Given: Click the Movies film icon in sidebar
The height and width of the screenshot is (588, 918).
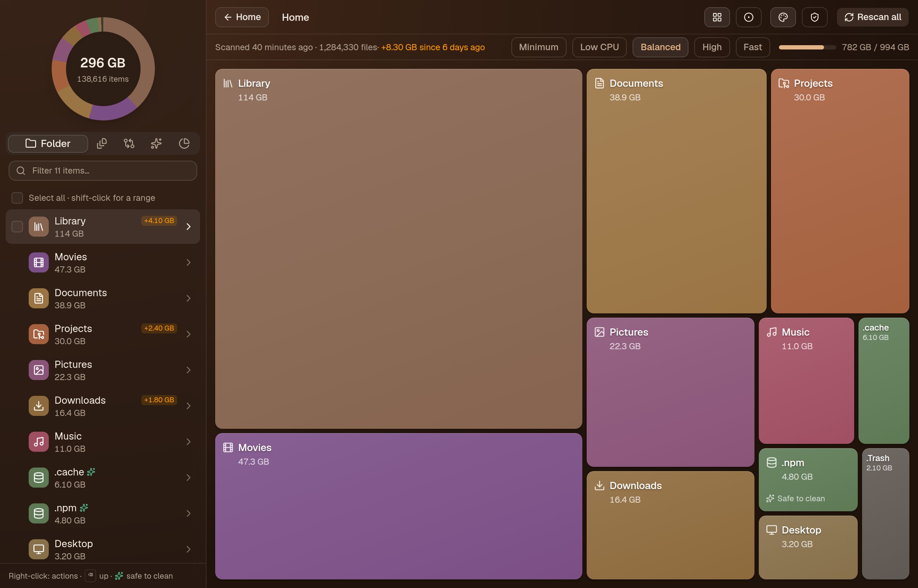Looking at the screenshot, I should coord(39,262).
